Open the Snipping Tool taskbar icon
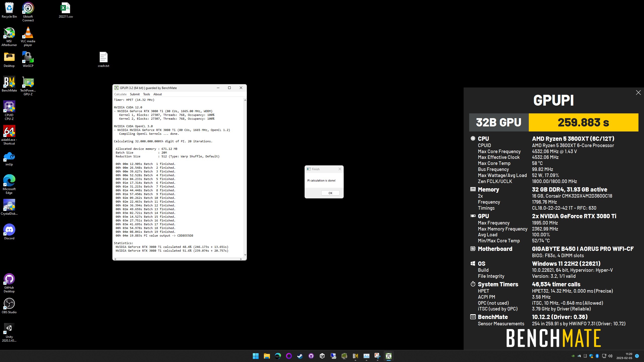Image resolution: width=644 pixels, height=362 pixels. 377,356
